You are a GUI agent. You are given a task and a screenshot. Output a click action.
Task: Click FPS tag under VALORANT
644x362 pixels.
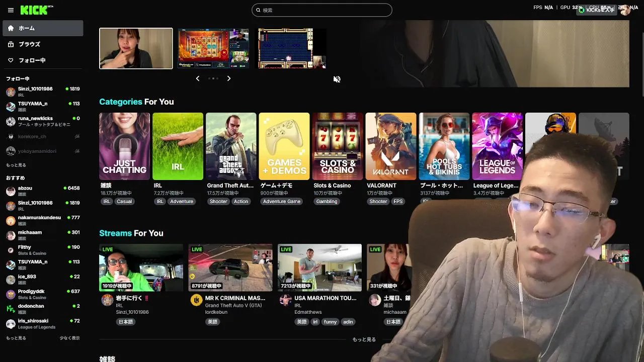point(398,202)
